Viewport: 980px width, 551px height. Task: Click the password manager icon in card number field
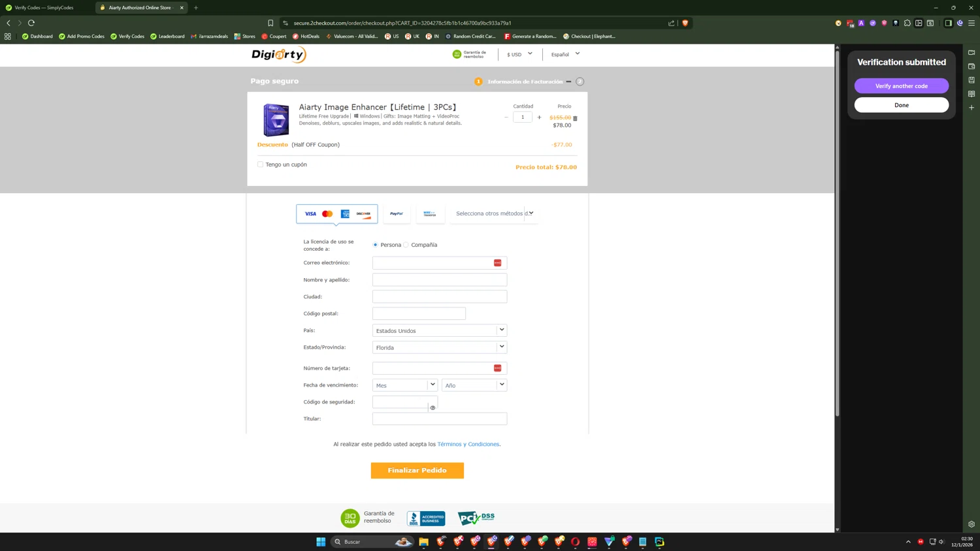(x=497, y=368)
